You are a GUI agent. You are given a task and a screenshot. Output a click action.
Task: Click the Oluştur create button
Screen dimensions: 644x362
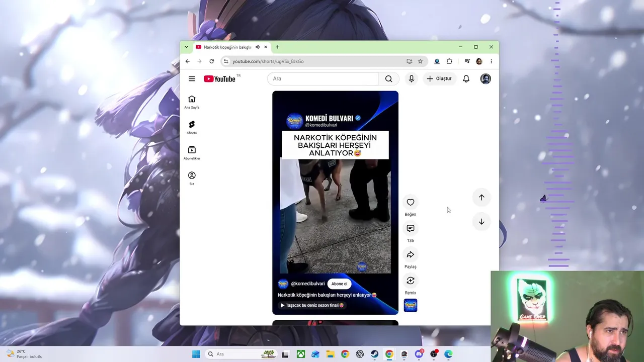[x=439, y=79]
